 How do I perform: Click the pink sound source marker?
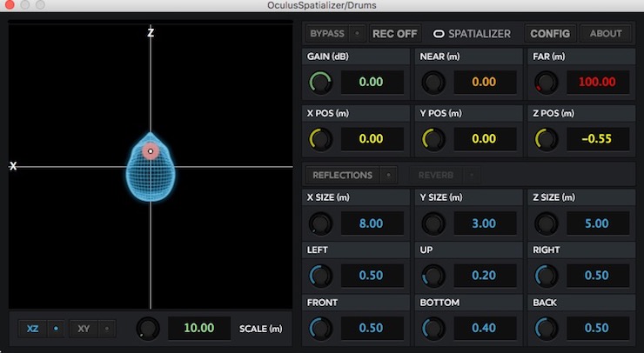151,151
